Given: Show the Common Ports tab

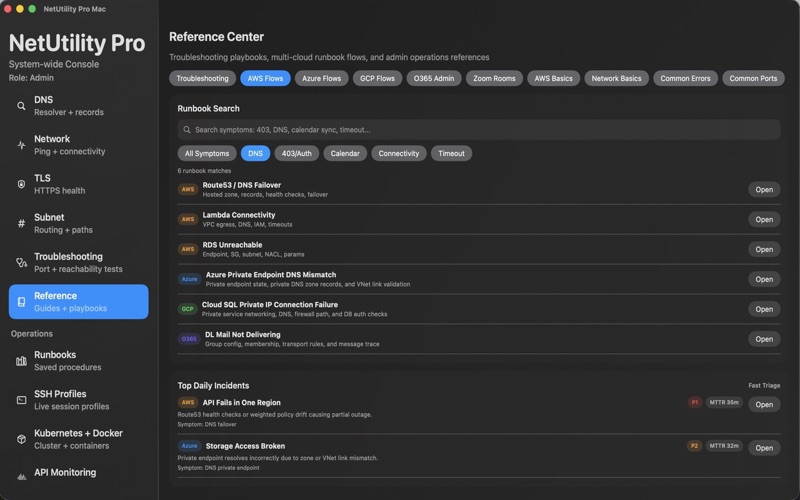Looking at the screenshot, I should 753,78.
